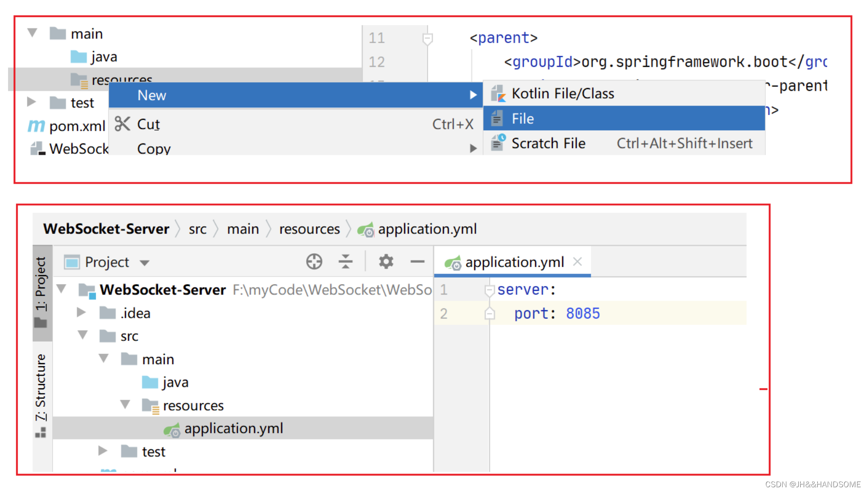Hide the Project panel with minus icon
Screen dimensions: 868x492
(x=417, y=261)
